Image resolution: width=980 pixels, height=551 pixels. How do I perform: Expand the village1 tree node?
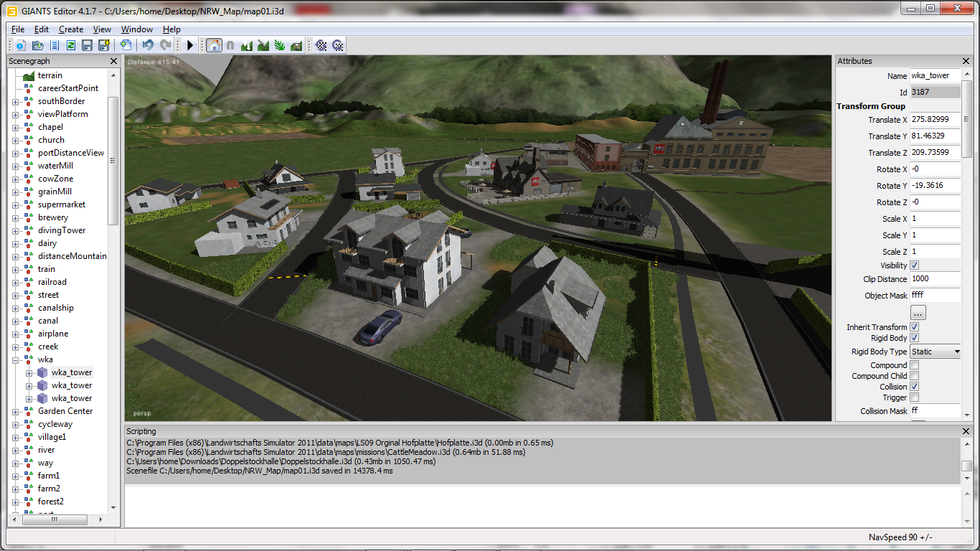15,438
